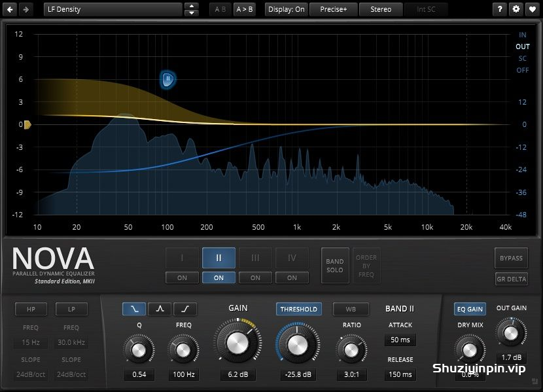Viewport: 543px width, 392px height.
Task: Open the settings gear icon
Action: [516, 9]
